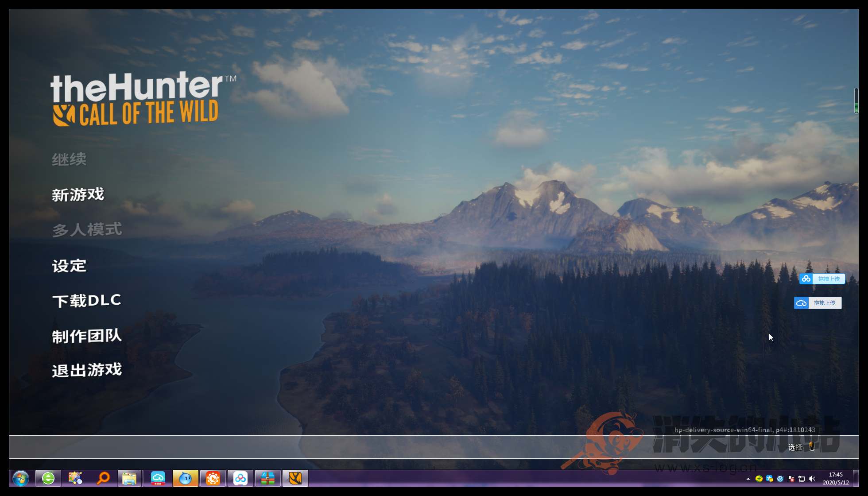The height and width of the screenshot is (496, 868).
Task: Switch to the blue water-drop app in taskbar
Action: coord(186,478)
